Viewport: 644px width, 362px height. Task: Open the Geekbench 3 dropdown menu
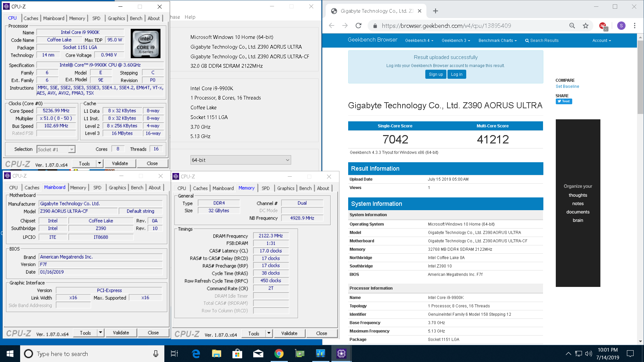456,41
